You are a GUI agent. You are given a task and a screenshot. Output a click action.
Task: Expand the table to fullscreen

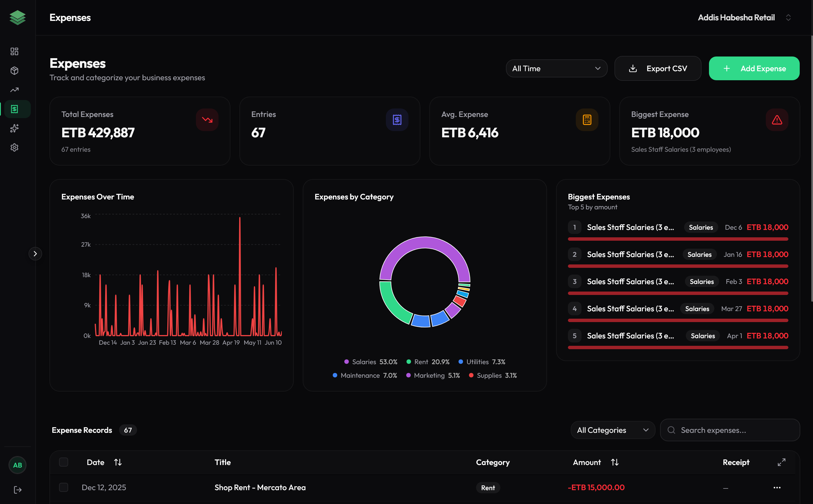coord(781,462)
